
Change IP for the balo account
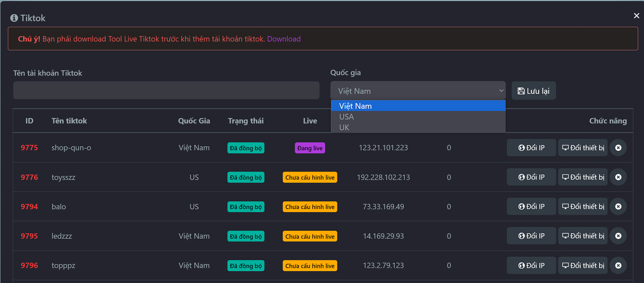[531, 207]
